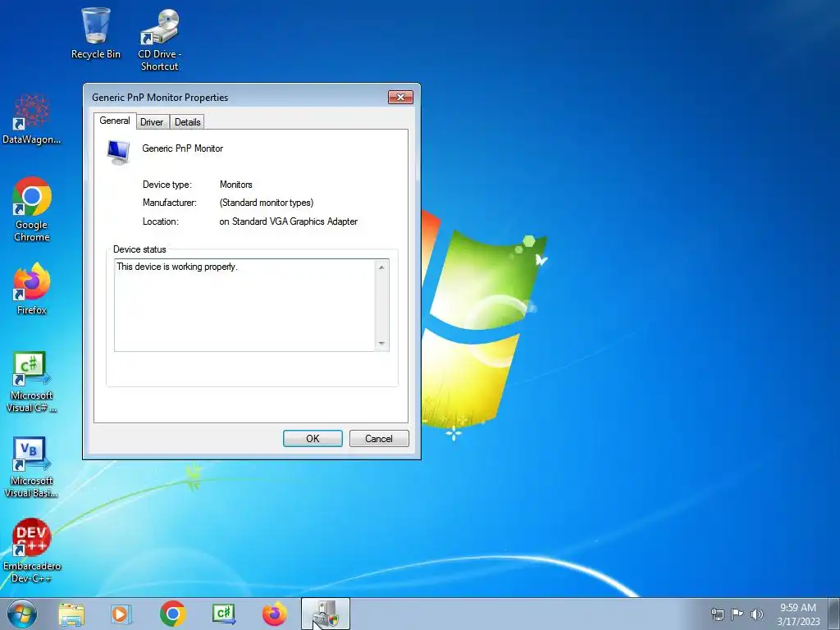Confirm the dialog with OK
The image size is (840, 630).
click(313, 439)
